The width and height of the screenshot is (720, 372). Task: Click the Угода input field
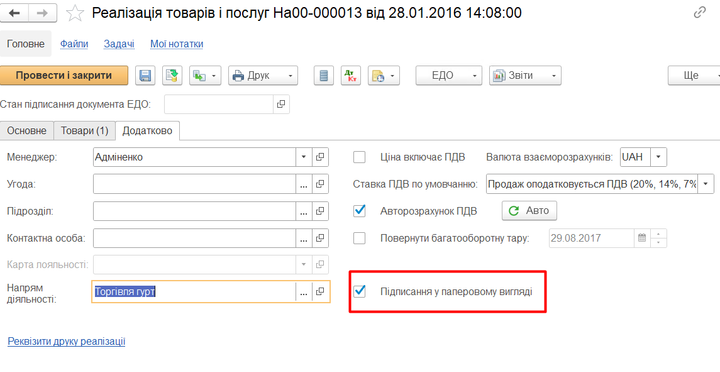[194, 184]
